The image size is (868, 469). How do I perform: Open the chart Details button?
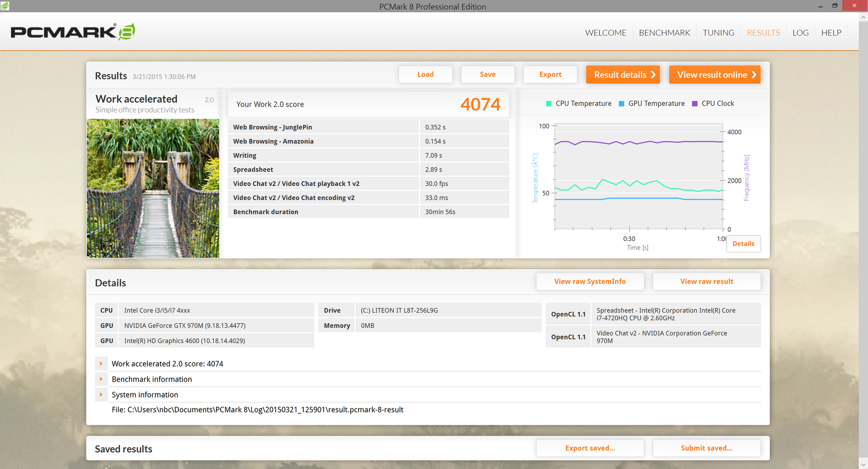pos(743,243)
